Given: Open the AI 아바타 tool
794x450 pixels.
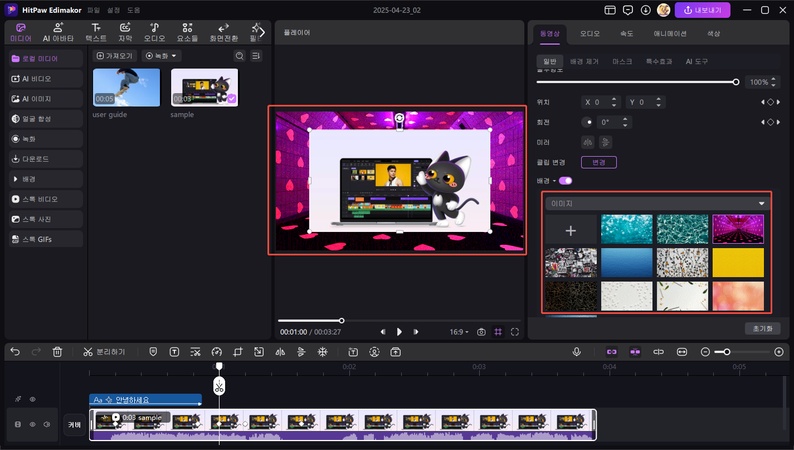Looking at the screenshot, I should tap(58, 32).
